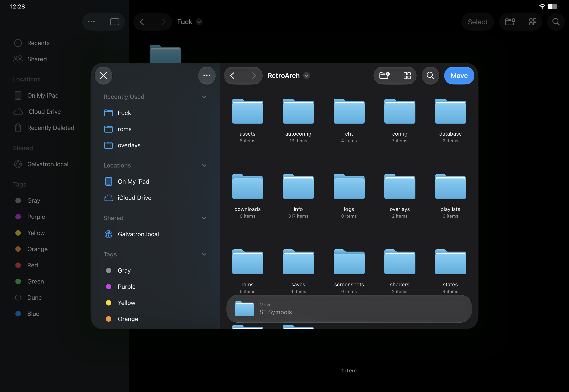Switch view mode with grid icon in dialog
This screenshot has height=392, width=569.
[407, 76]
